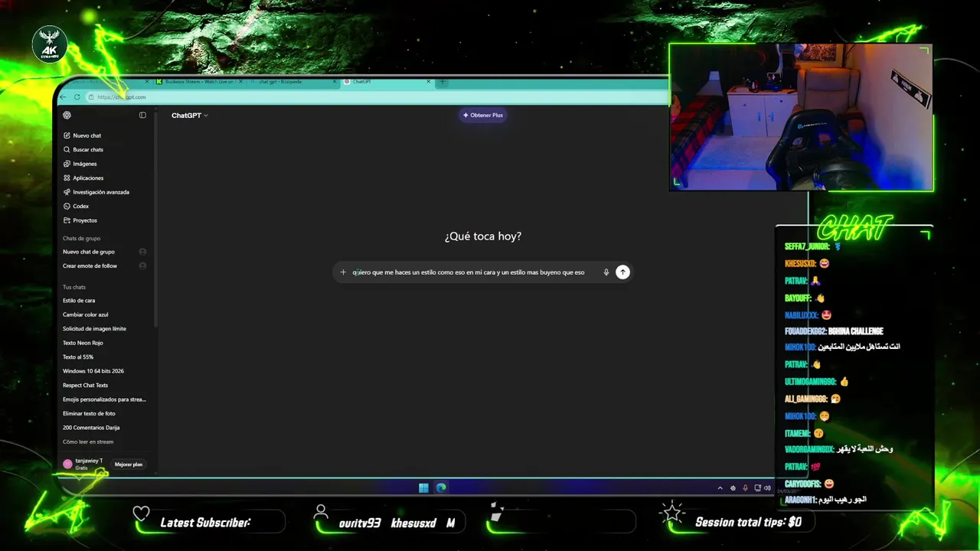Click the ¿Qué toca hoy? heading

(483, 236)
